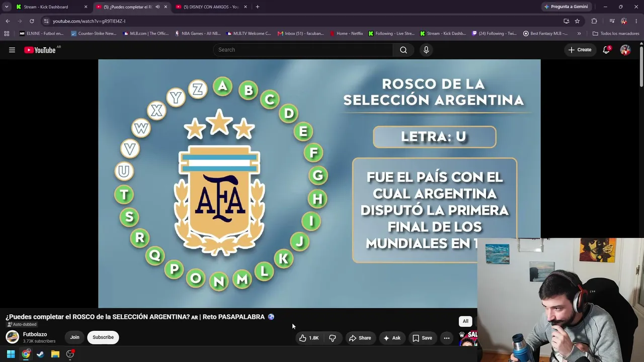Click the Pregunta a Gemini button
The image size is (644, 362).
pos(566,7)
